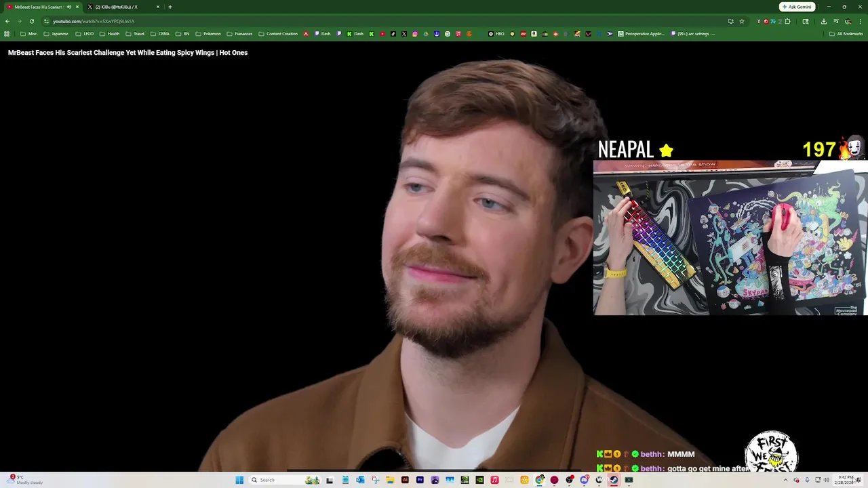
Task: Open the Travel bookmarks folder
Action: [135, 34]
